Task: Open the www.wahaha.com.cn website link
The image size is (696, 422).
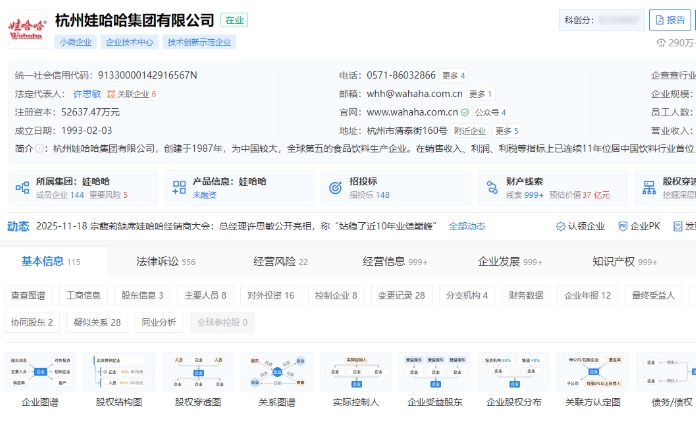Action: 412,113
